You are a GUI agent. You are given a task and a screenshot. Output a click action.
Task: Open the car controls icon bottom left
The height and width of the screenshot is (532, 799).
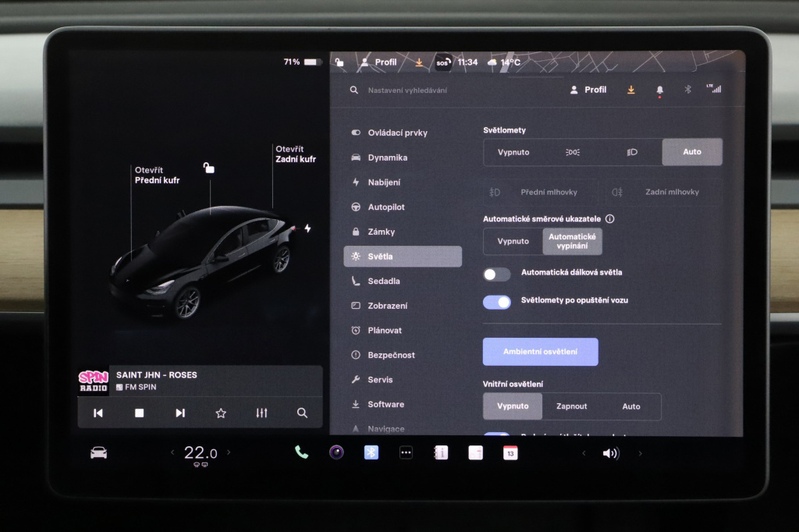point(97,452)
